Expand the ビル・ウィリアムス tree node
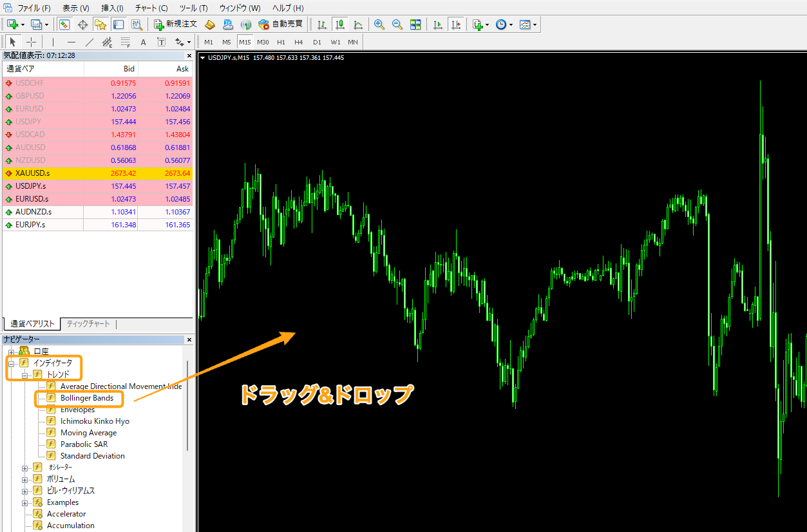The image size is (807, 532). pos(24,491)
